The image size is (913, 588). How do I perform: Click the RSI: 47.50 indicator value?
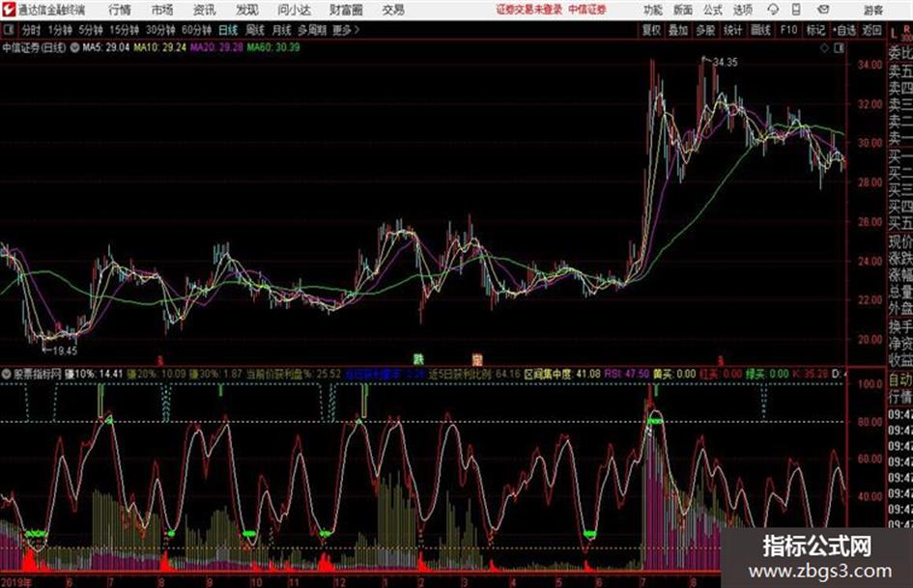coord(626,374)
